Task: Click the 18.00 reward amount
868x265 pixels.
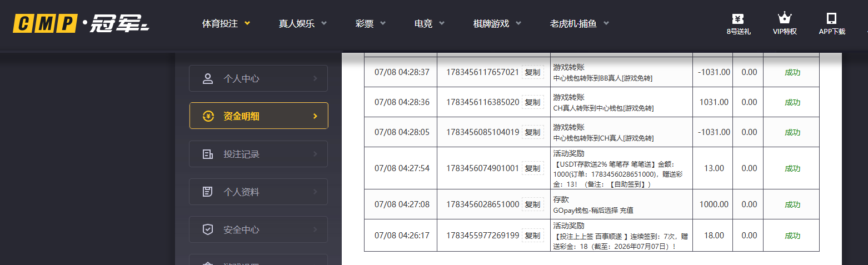Action: point(714,236)
